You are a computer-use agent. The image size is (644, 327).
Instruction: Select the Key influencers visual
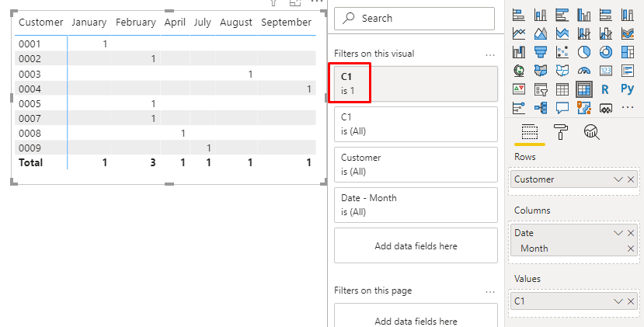coord(519,108)
